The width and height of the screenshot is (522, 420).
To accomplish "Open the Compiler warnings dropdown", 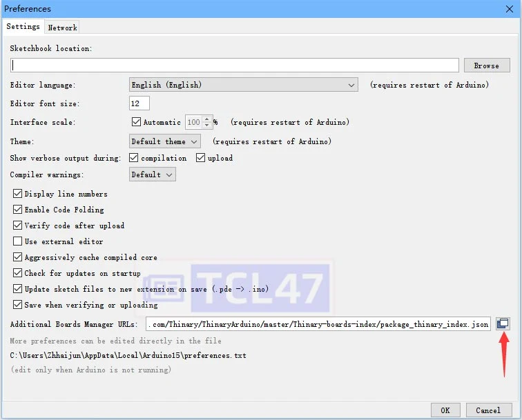I will [152, 174].
